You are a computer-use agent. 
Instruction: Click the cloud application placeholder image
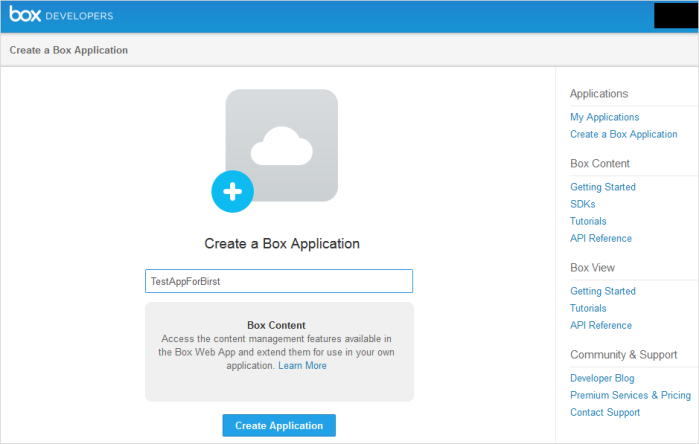pos(282,145)
